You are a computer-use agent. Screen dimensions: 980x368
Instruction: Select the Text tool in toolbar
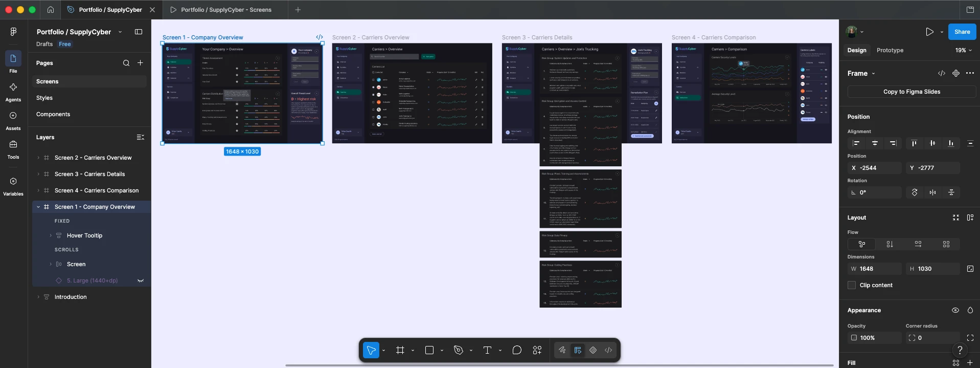point(487,350)
